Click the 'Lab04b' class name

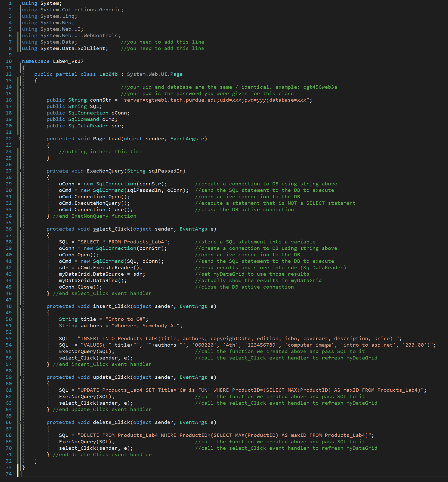108,74
